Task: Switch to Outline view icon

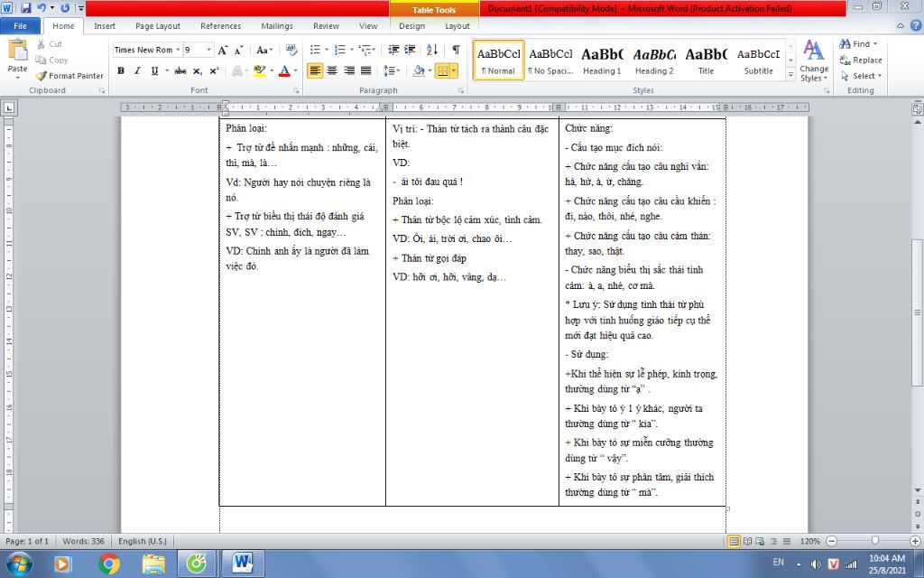Action: click(x=773, y=541)
